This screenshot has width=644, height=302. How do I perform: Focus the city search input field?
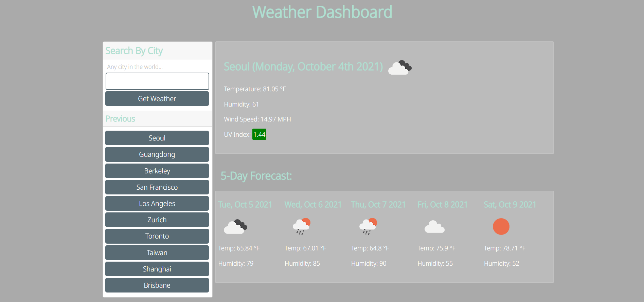coord(157,81)
